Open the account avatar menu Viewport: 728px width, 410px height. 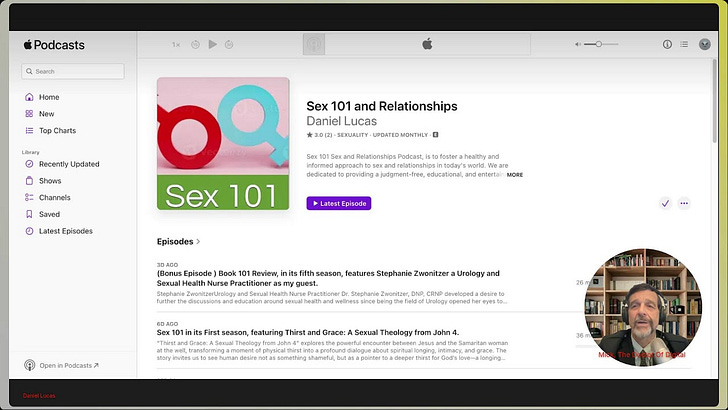705,44
